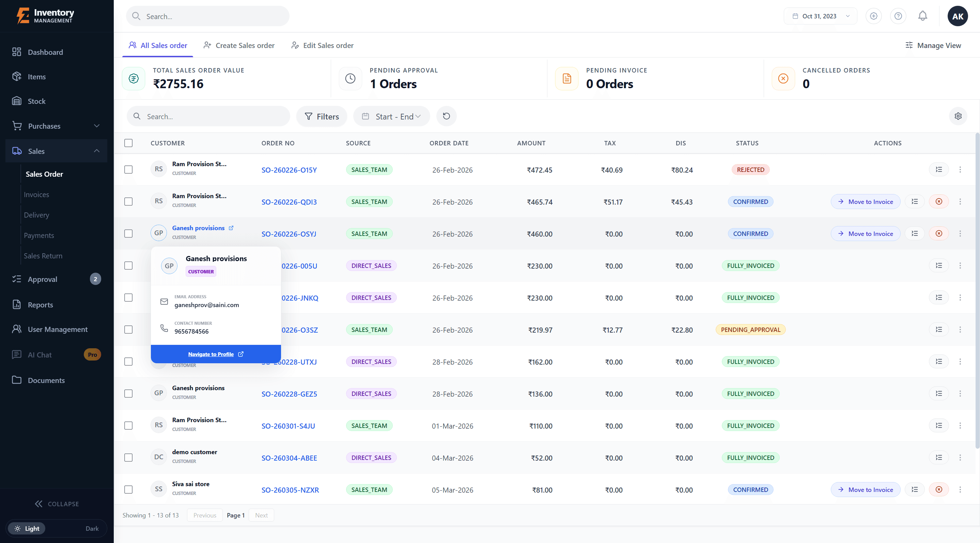This screenshot has height=543, width=980.
Task: Select the Items sidebar icon
Action: click(37, 77)
